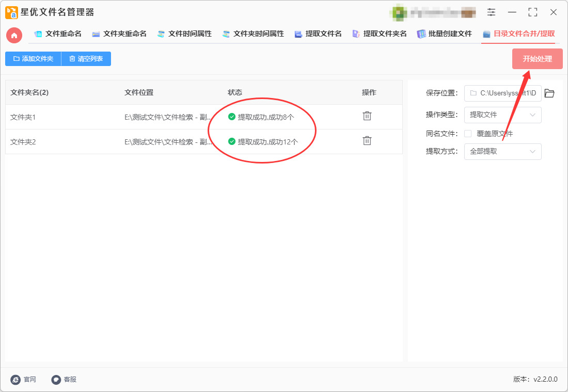Go to the red home icon

pyautogui.click(x=14, y=35)
